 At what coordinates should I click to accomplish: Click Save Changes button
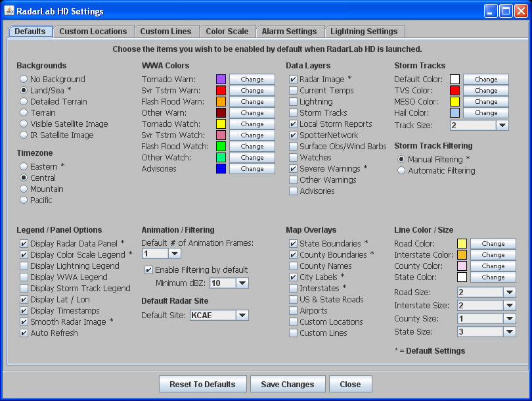click(288, 384)
